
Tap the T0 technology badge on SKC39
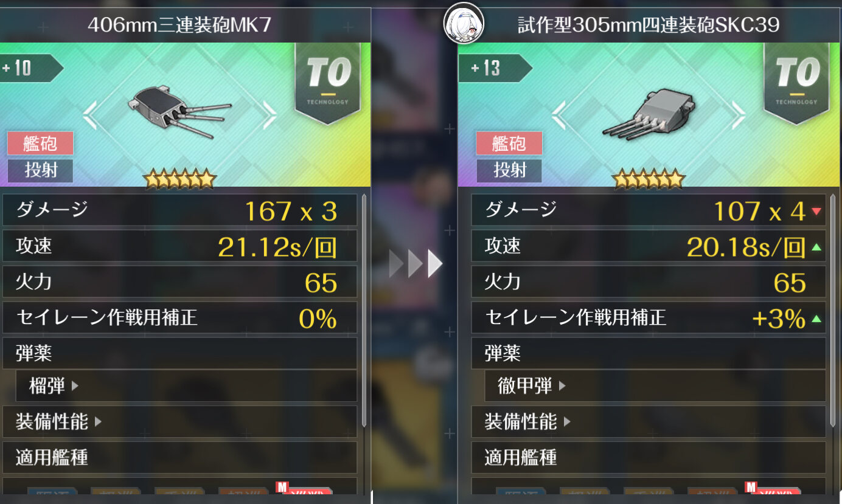point(798,83)
